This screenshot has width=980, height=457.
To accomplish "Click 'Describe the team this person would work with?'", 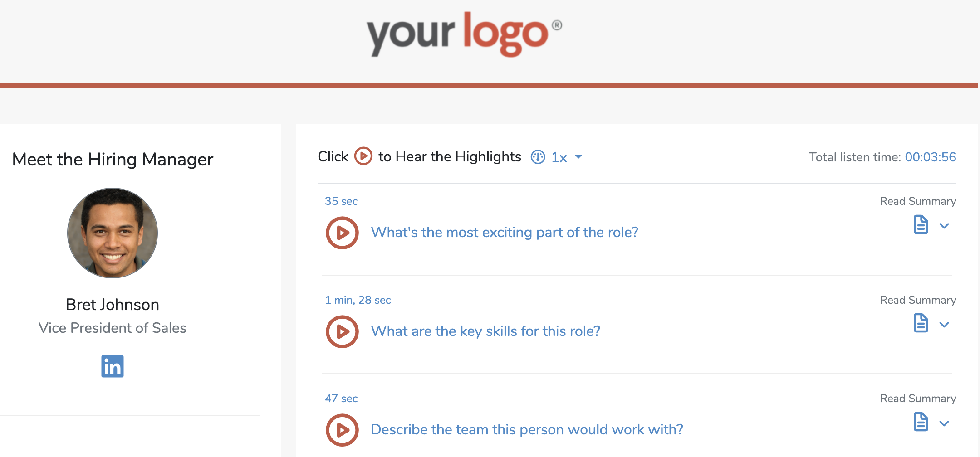I will [x=527, y=430].
